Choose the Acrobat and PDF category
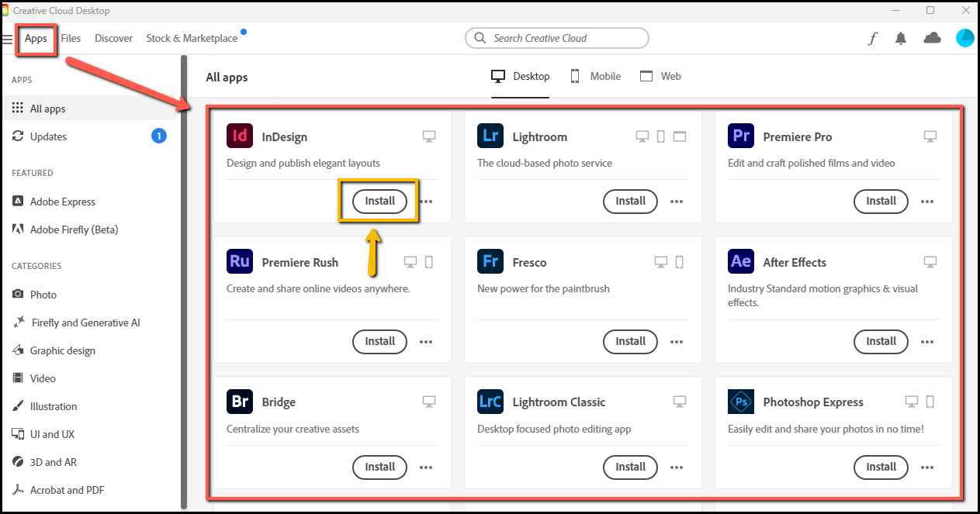The height and width of the screenshot is (514, 980). [90, 490]
